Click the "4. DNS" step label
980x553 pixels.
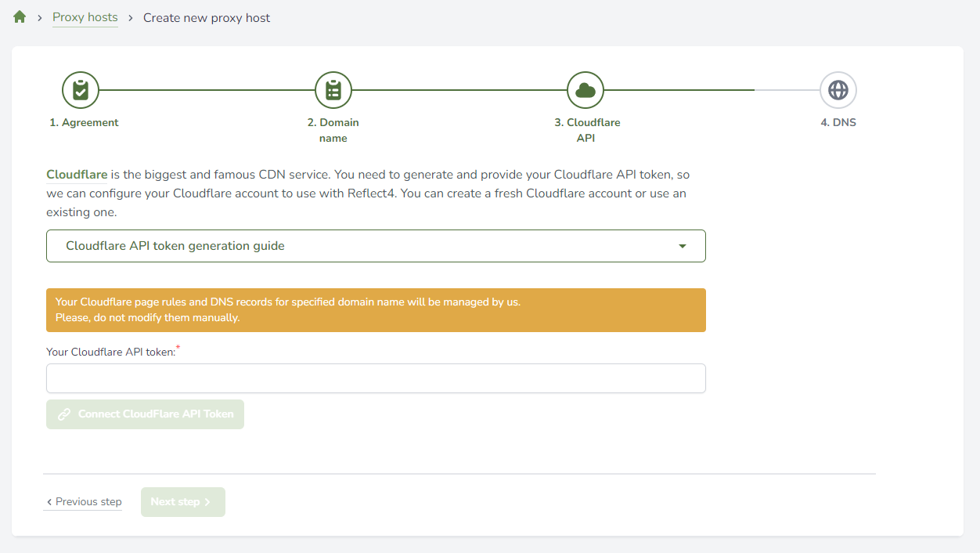click(x=838, y=123)
